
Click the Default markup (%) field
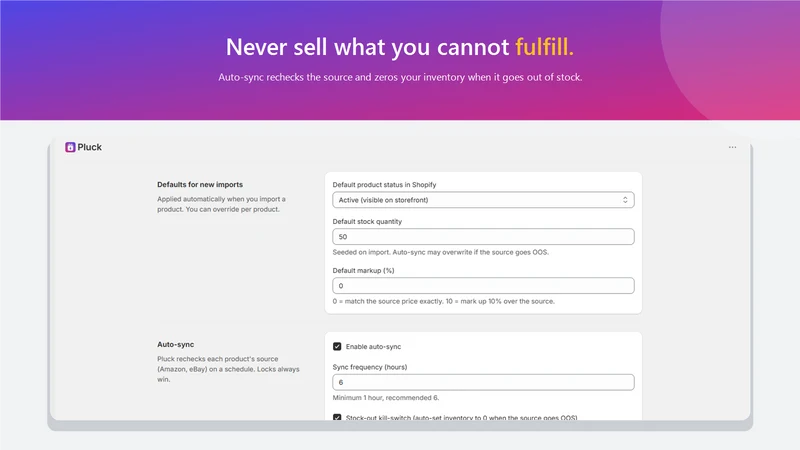pos(483,286)
